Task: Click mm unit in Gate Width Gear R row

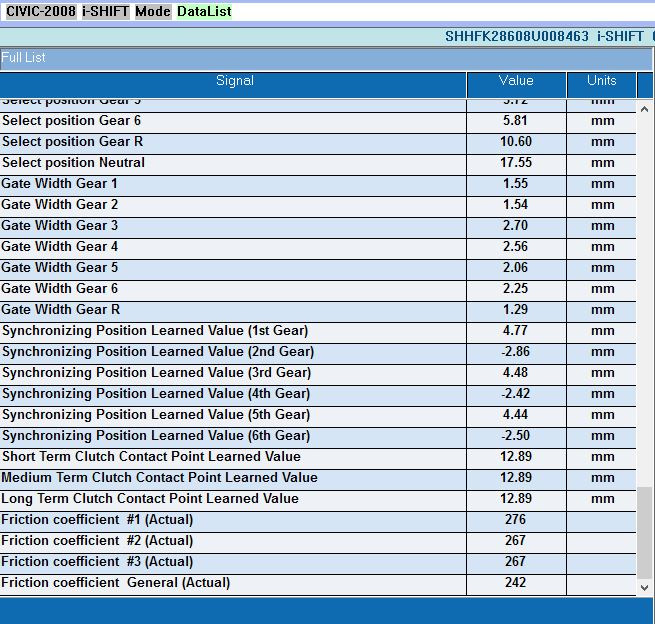Action: point(602,310)
